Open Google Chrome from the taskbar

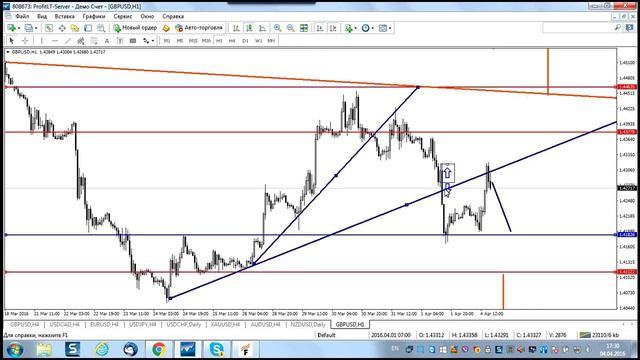[159, 350]
